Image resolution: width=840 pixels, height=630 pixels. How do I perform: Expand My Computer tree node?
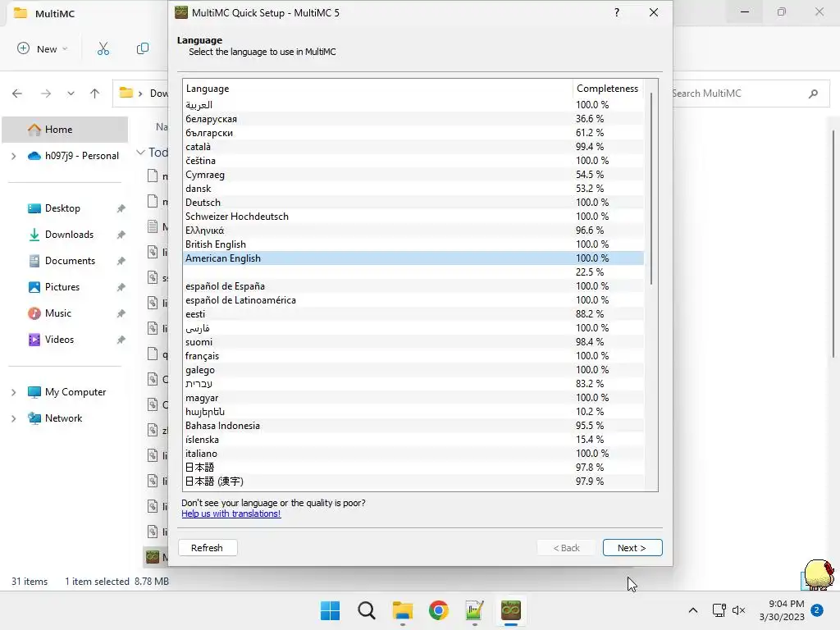[13, 392]
